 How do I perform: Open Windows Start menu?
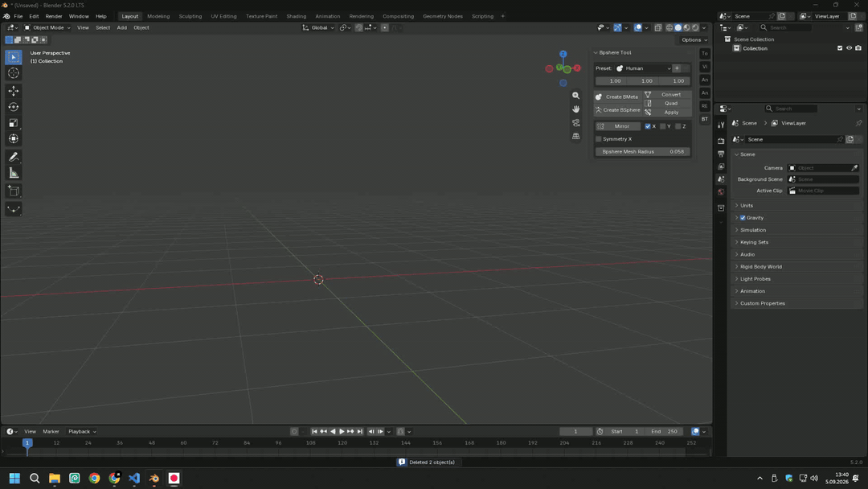(14, 478)
